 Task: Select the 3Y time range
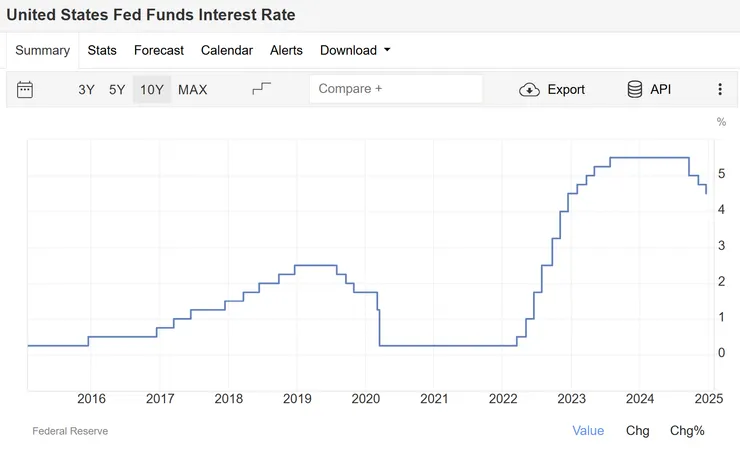[87, 90]
